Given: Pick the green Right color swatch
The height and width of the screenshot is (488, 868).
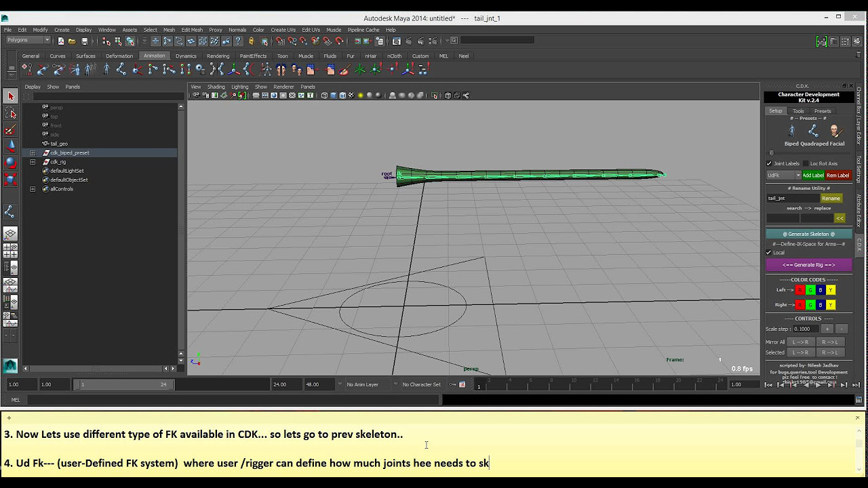Looking at the screenshot, I should [x=810, y=305].
